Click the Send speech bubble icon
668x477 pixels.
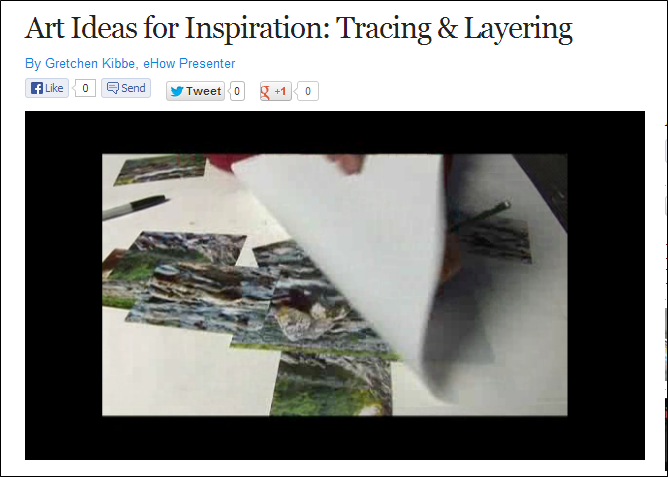tap(112, 88)
